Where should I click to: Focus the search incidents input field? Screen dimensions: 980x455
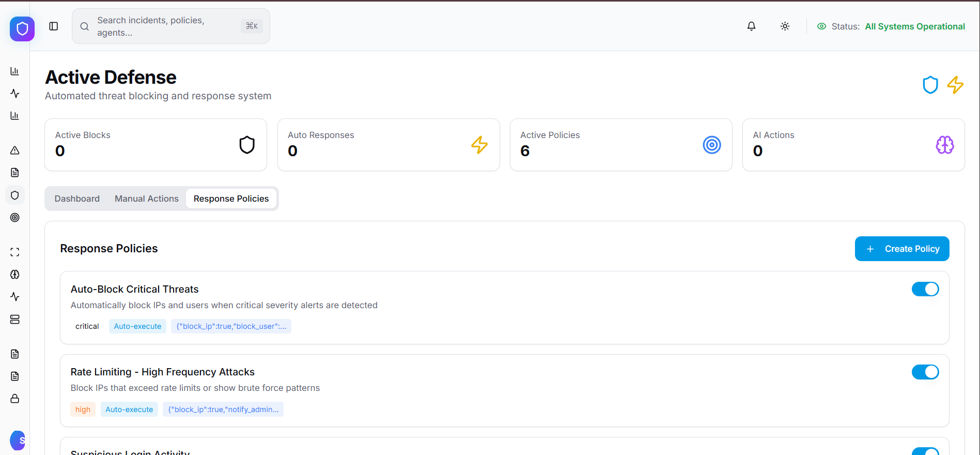point(171,26)
